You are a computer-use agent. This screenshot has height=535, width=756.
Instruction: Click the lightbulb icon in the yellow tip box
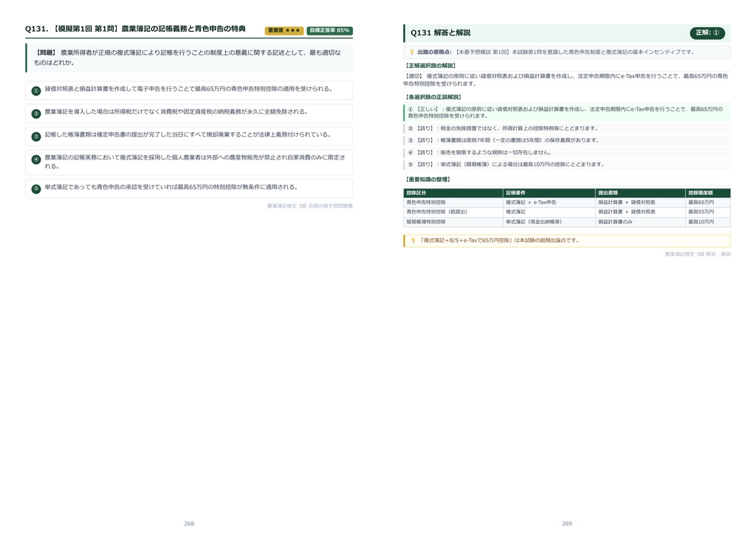tap(413, 240)
